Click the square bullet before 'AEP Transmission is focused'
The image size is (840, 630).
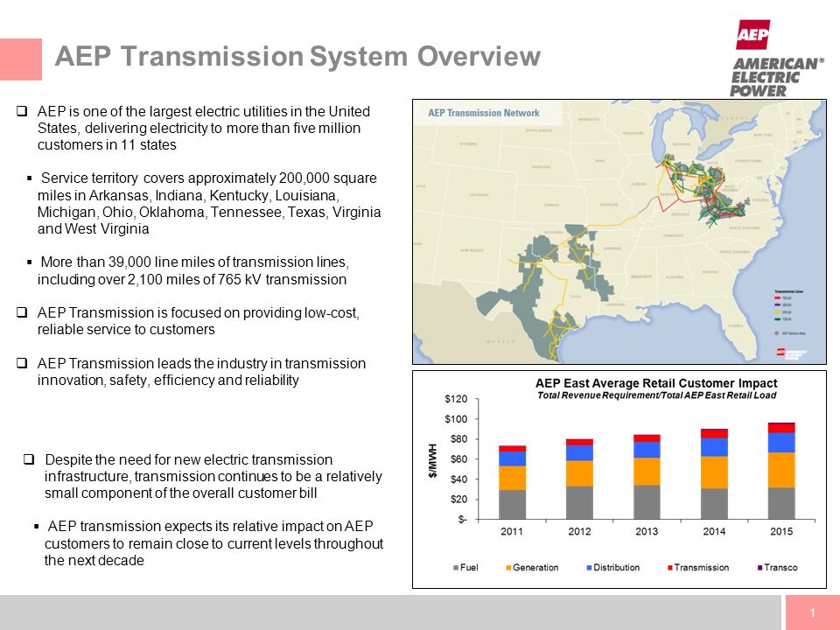coord(21,312)
